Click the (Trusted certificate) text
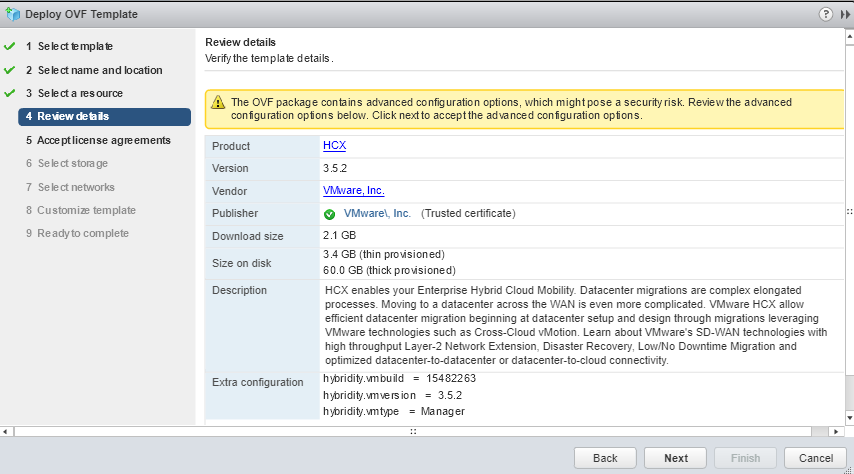This screenshot has height=474, width=854. 468,214
